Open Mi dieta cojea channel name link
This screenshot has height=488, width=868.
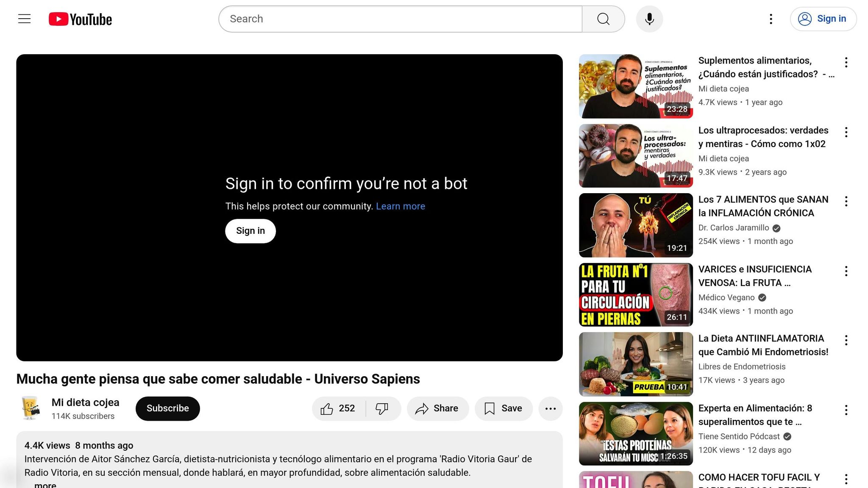click(x=85, y=402)
